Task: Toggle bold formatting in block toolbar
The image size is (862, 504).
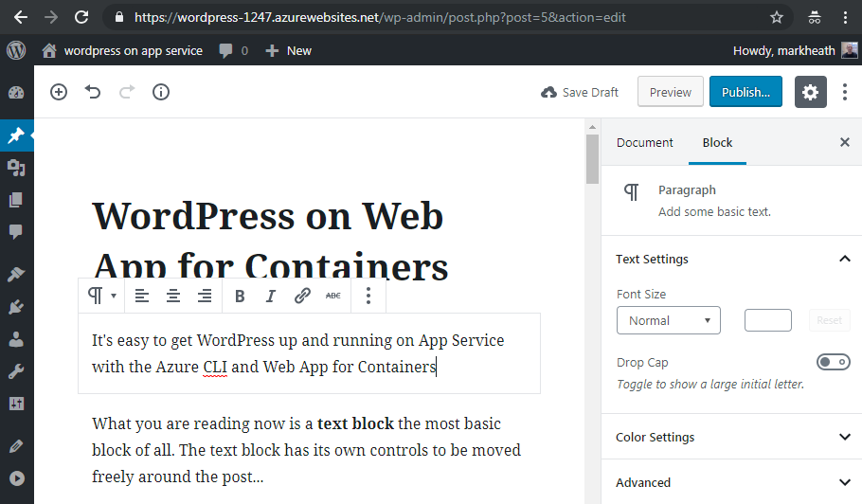Action: pyautogui.click(x=240, y=296)
